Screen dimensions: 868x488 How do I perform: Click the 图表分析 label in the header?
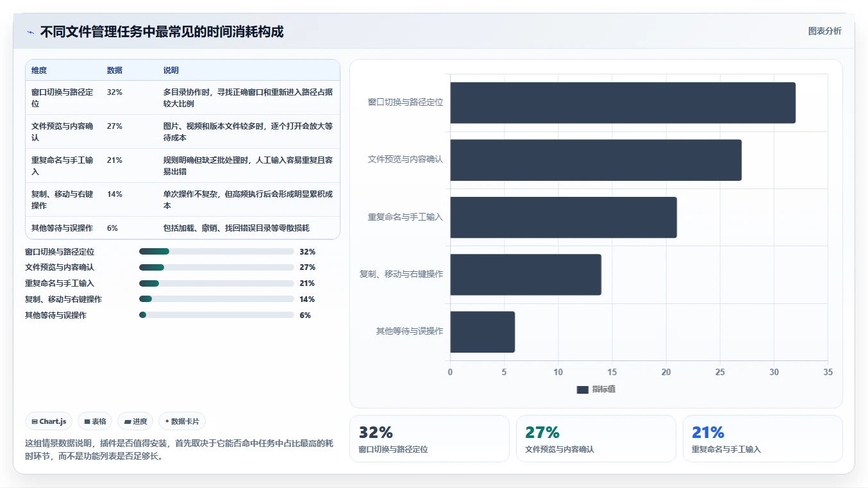pos(824,31)
